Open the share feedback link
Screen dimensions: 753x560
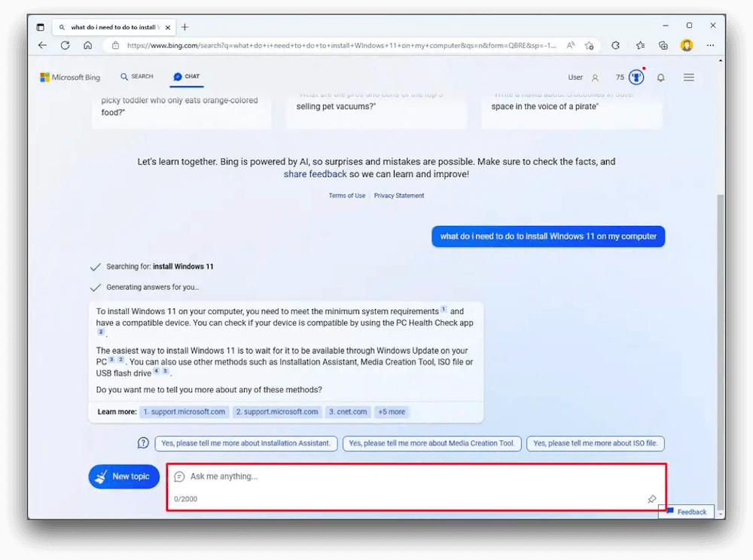coord(315,174)
